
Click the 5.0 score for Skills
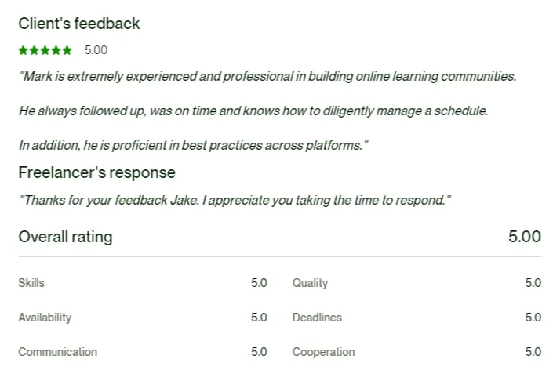pos(259,283)
